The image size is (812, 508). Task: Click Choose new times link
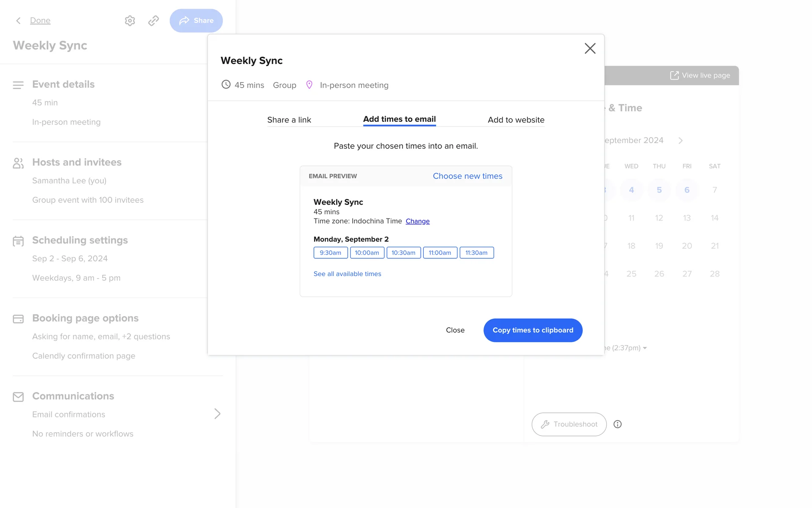point(467,176)
